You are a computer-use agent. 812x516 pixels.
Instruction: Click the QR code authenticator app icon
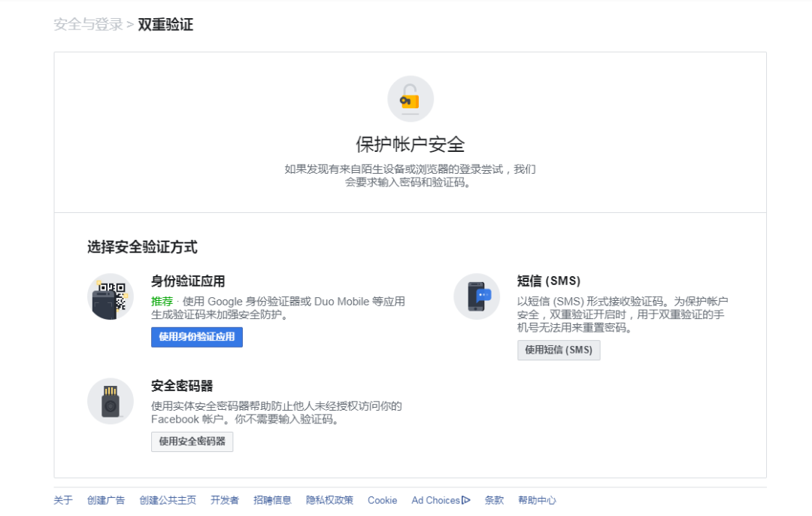(x=111, y=296)
